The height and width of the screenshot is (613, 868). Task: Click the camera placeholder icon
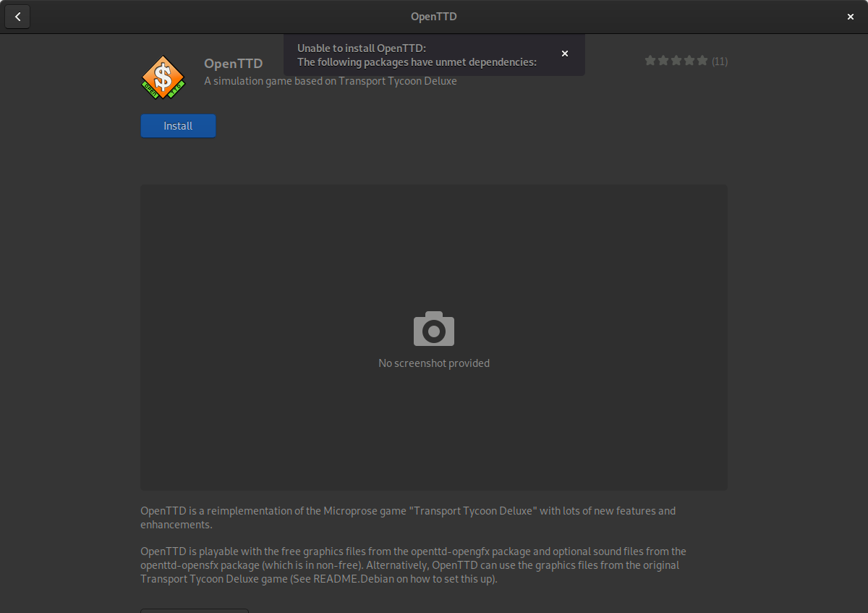coord(434,329)
